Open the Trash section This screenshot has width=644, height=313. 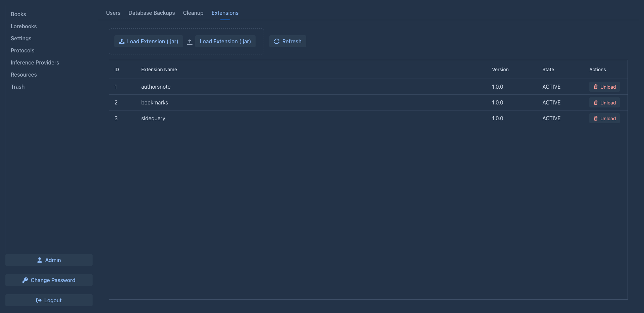[x=18, y=87]
